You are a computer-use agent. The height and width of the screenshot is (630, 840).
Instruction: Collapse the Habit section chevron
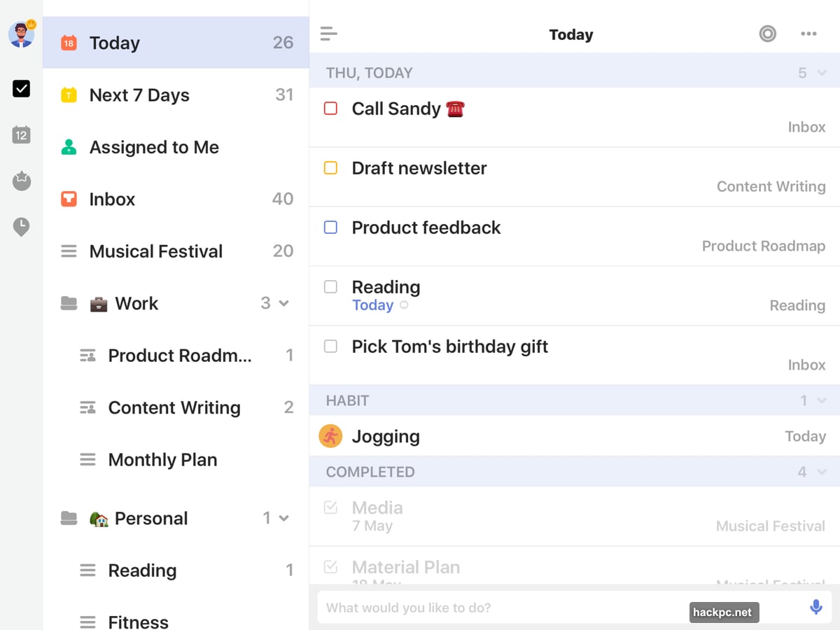click(x=822, y=400)
